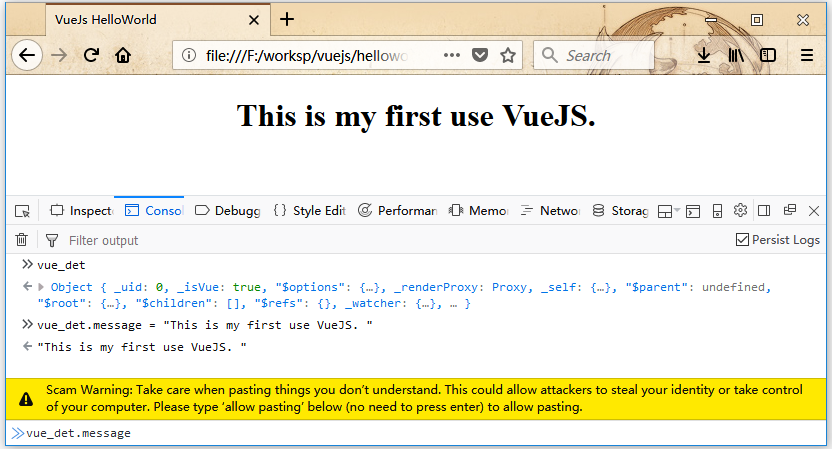Toggle the Persist Logs checkbox

click(x=742, y=240)
